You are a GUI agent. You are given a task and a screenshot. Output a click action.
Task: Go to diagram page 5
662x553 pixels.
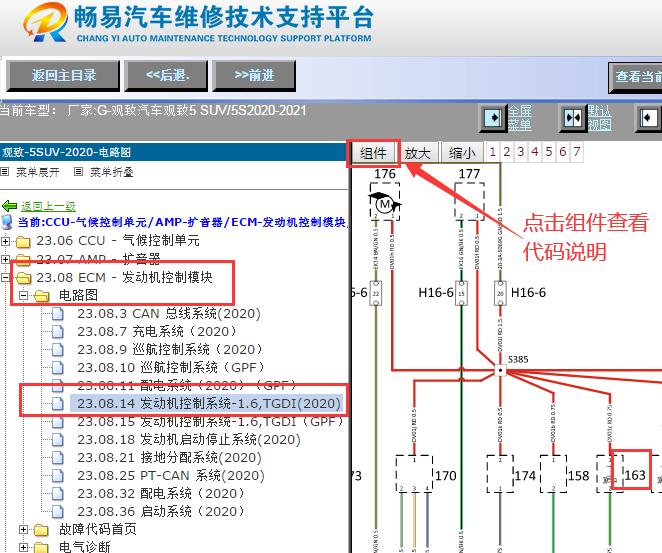[x=548, y=152]
